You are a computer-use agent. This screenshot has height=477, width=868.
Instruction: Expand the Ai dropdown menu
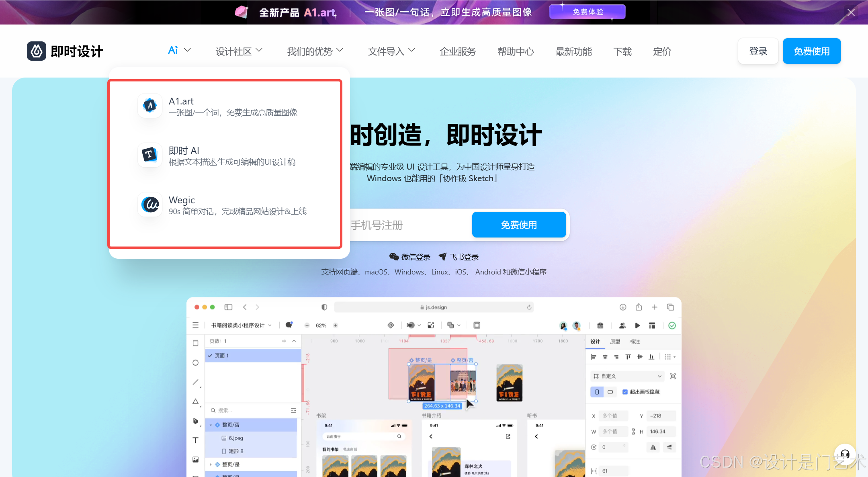179,51
